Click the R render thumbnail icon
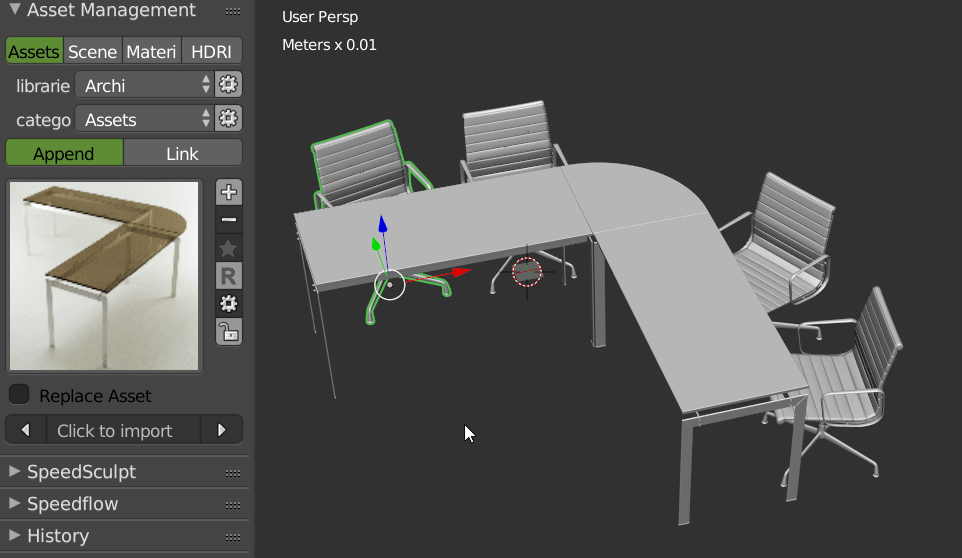The image size is (962, 558). pos(229,276)
